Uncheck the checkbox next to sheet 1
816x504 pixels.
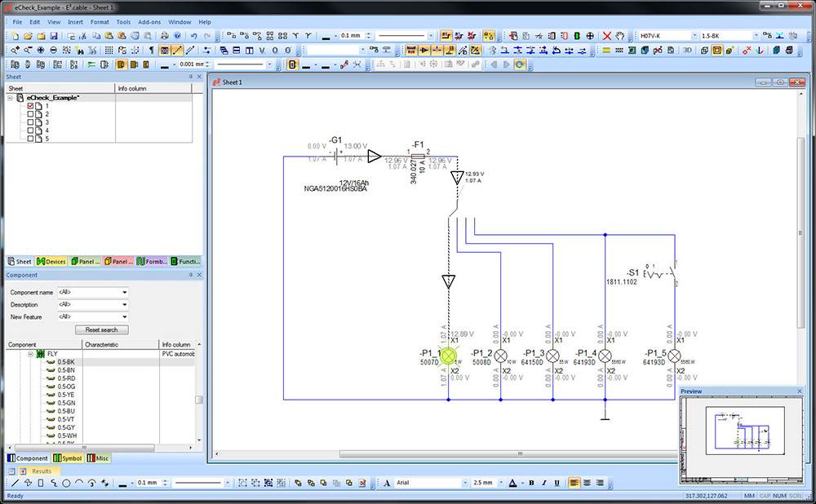(x=31, y=106)
